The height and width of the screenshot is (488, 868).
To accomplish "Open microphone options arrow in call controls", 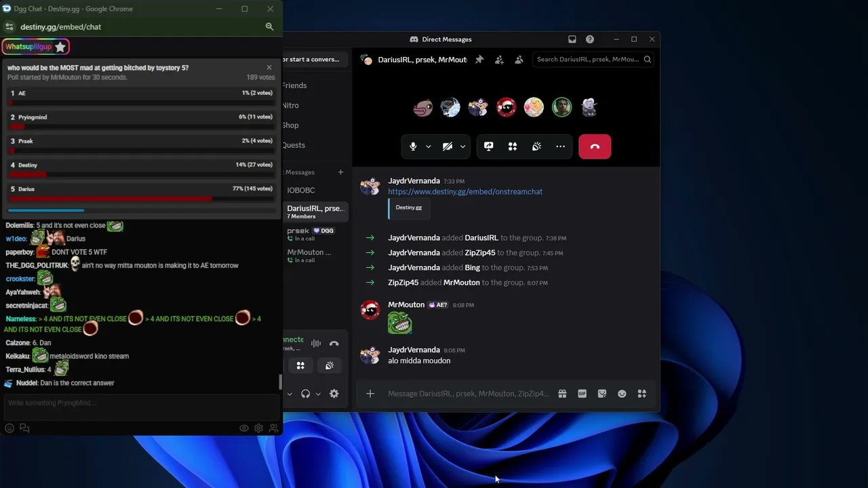I will 428,146.
